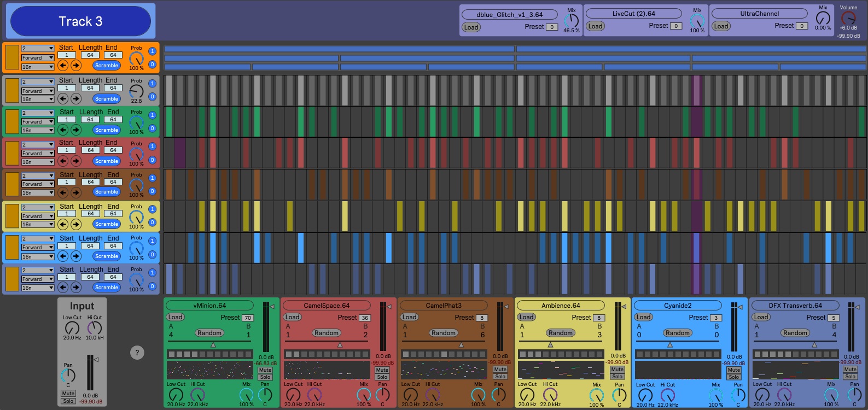Click the Start number field in green row
The width and height of the screenshot is (868, 410).
[67, 120]
